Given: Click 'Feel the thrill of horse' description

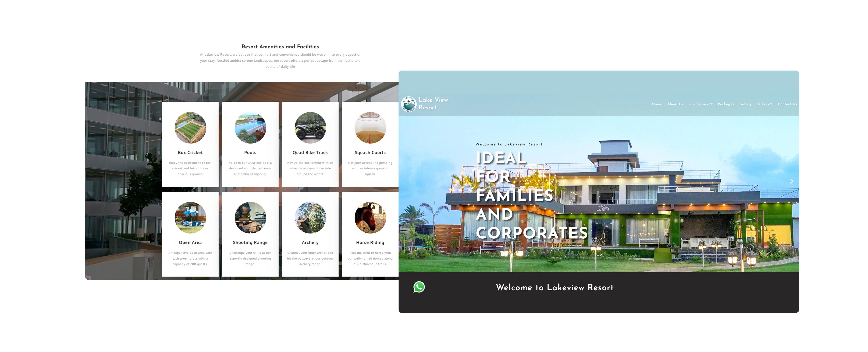Looking at the screenshot, I should [x=370, y=258].
